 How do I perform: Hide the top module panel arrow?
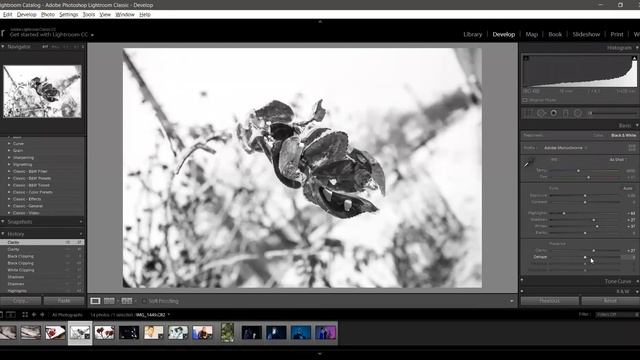(320, 22)
